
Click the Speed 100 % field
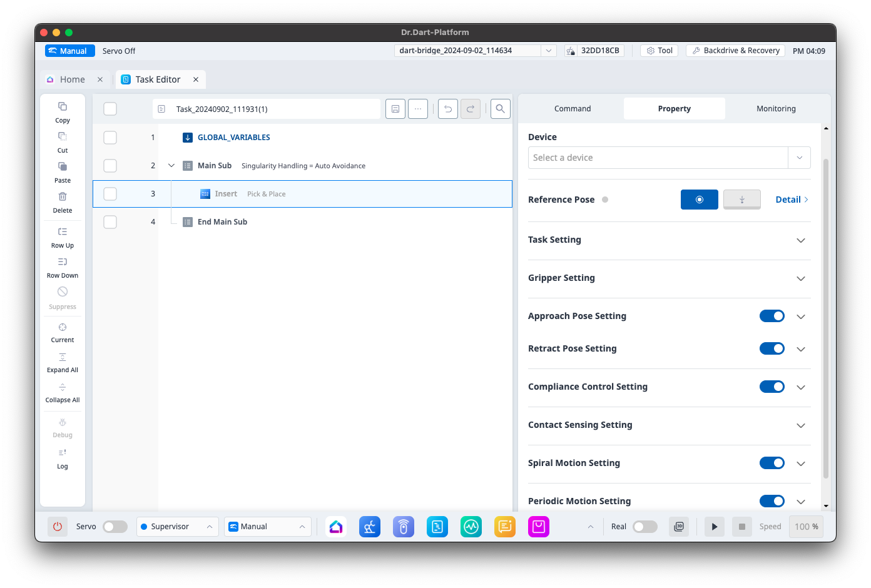point(806,527)
